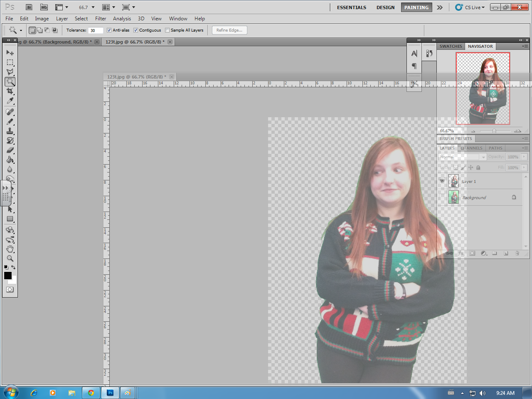Select the Clone Stamp tool
Screen dimensions: 532x399
10,131
